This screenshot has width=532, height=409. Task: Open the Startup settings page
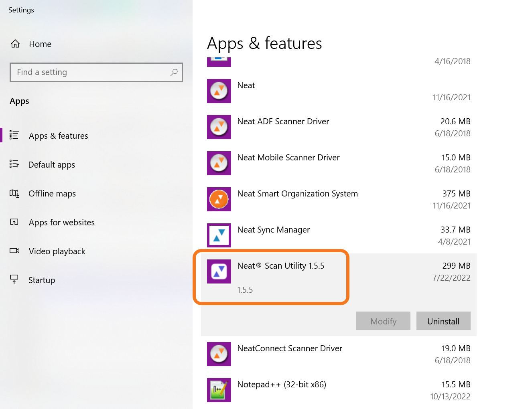[41, 280]
